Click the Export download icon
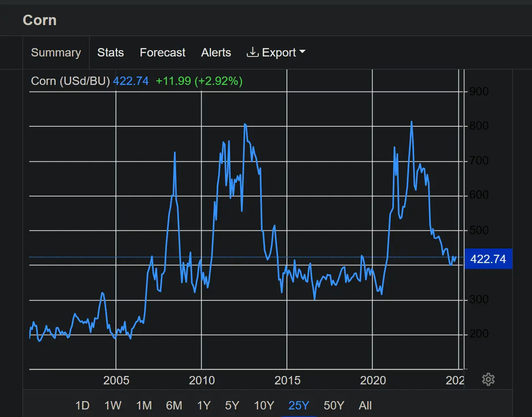The image size is (532, 417). point(252,52)
